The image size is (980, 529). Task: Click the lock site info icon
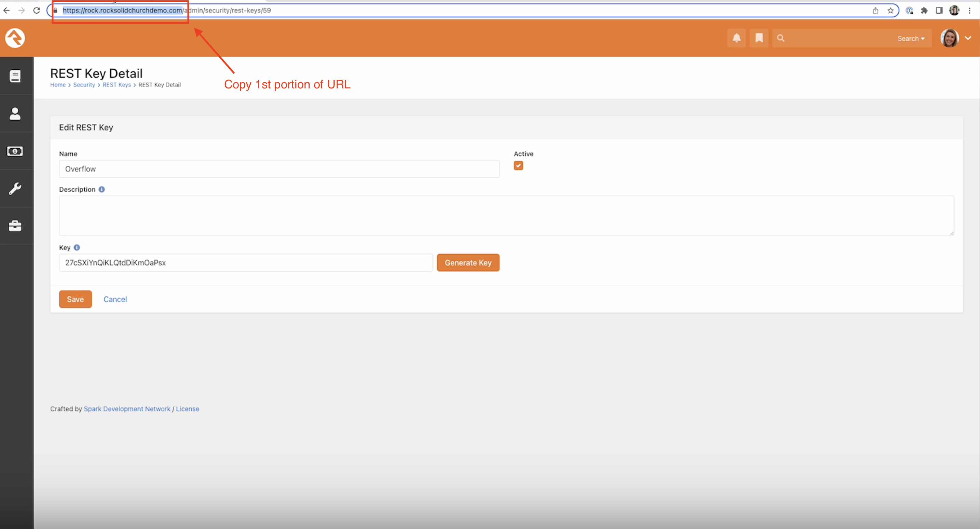point(56,10)
